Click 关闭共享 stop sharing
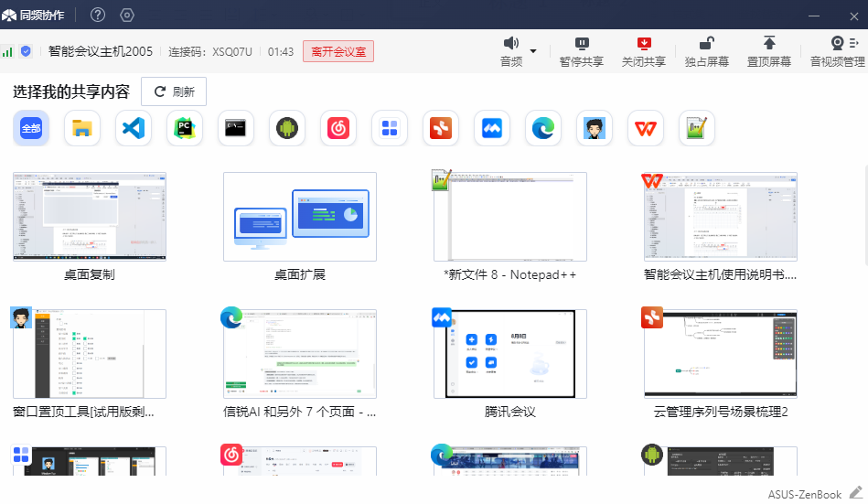 pyautogui.click(x=644, y=52)
